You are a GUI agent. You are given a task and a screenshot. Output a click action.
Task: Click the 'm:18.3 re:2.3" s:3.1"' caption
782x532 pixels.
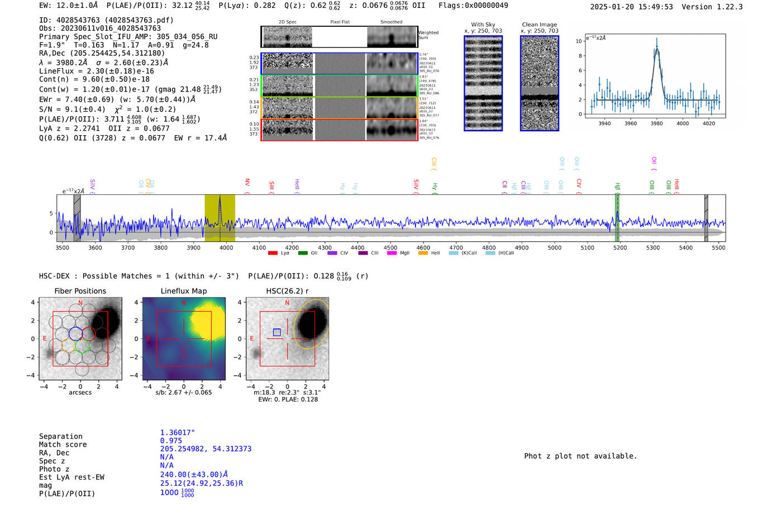[287, 392]
